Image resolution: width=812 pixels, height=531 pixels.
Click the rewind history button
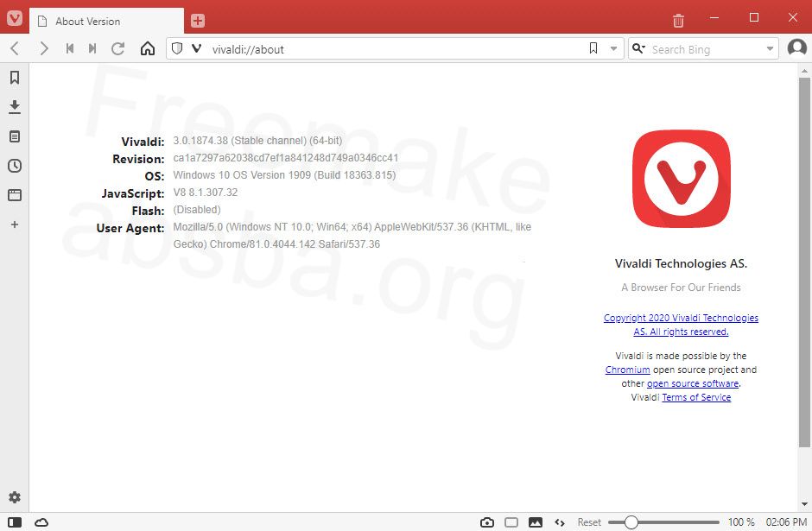click(x=70, y=48)
